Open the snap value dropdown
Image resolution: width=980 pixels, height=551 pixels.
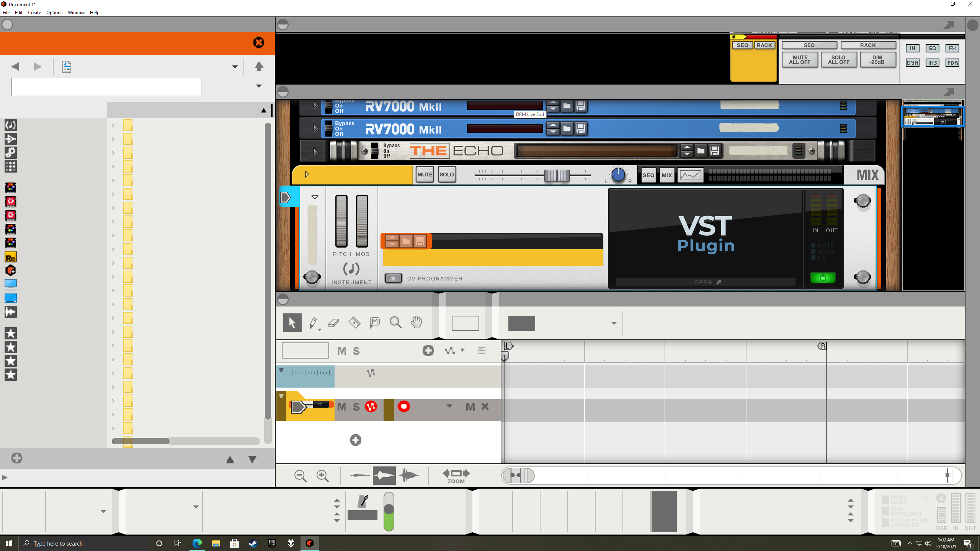point(614,323)
